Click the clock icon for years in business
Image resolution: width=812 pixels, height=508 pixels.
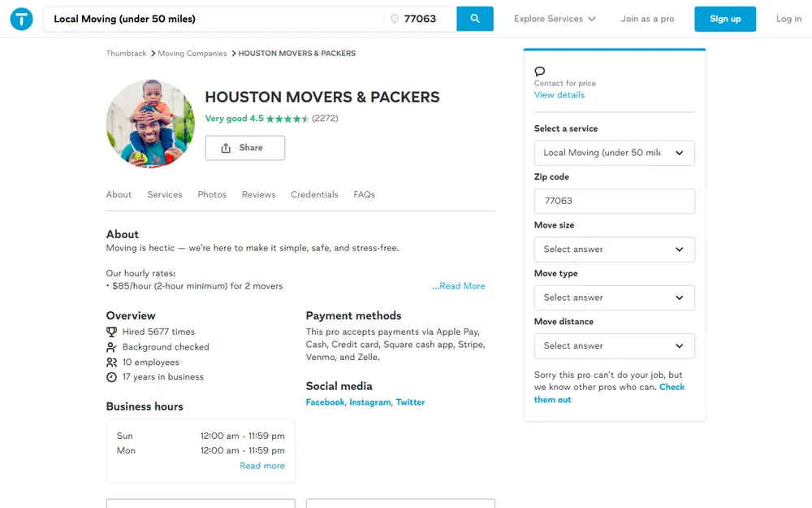pyautogui.click(x=111, y=377)
